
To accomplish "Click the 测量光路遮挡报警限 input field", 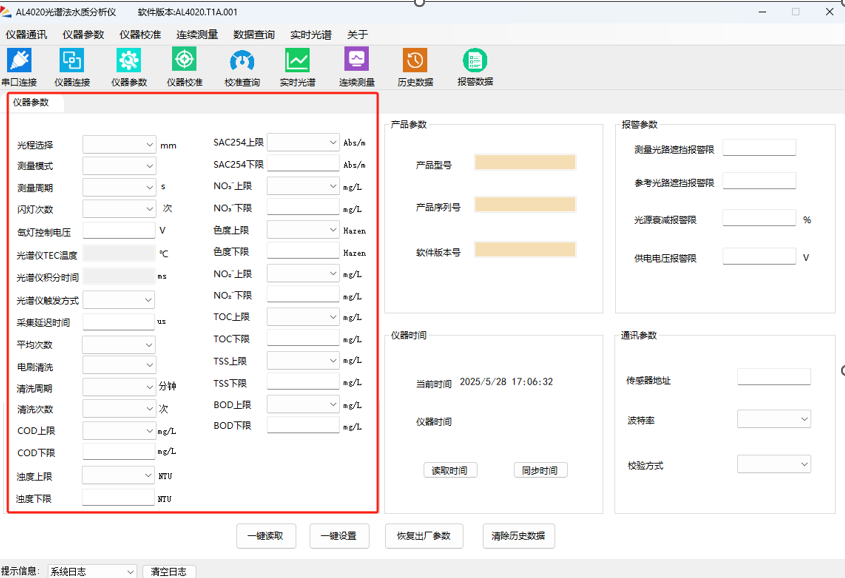I will pyautogui.click(x=759, y=148).
